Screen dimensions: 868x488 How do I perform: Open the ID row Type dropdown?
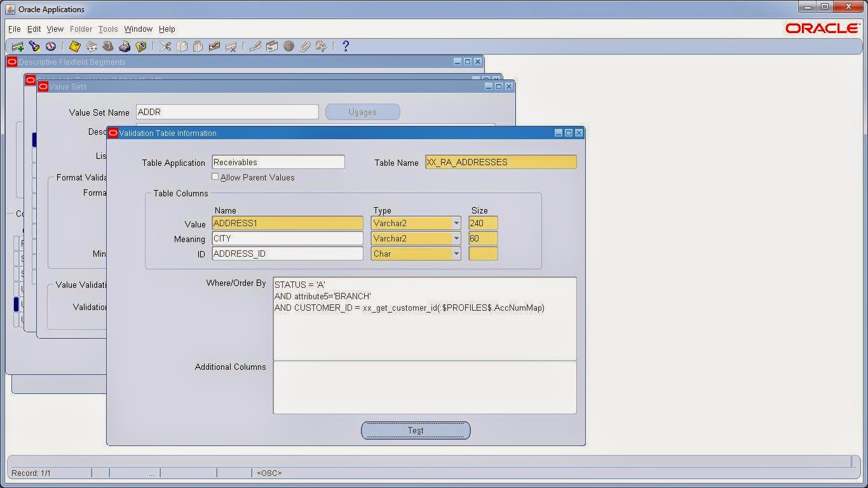[x=456, y=254]
